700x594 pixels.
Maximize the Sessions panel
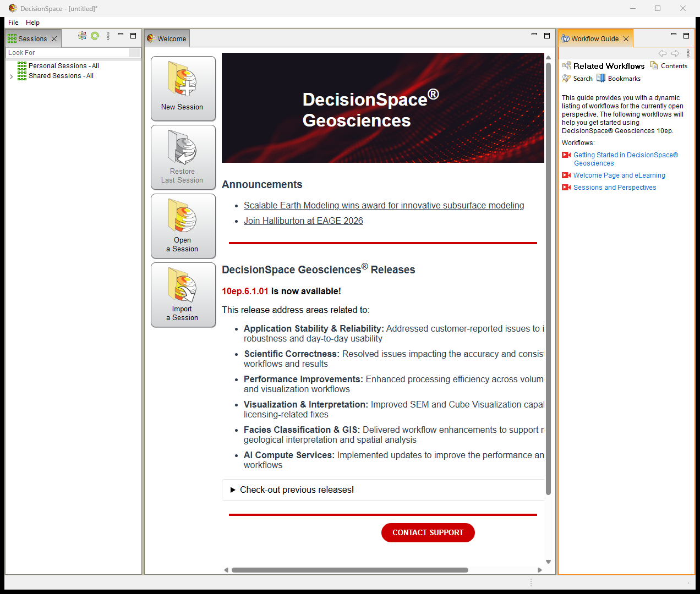[x=133, y=36]
